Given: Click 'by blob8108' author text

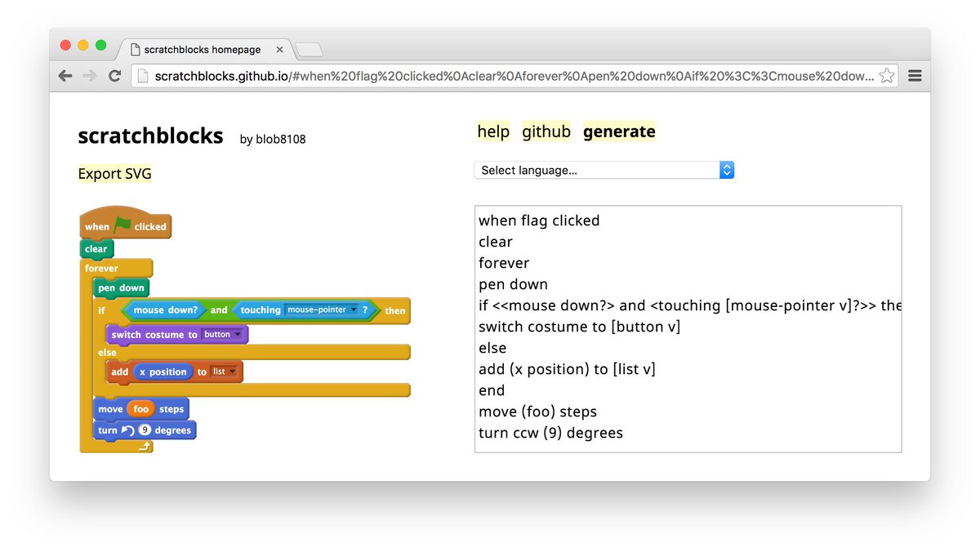Looking at the screenshot, I should point(273,139).
